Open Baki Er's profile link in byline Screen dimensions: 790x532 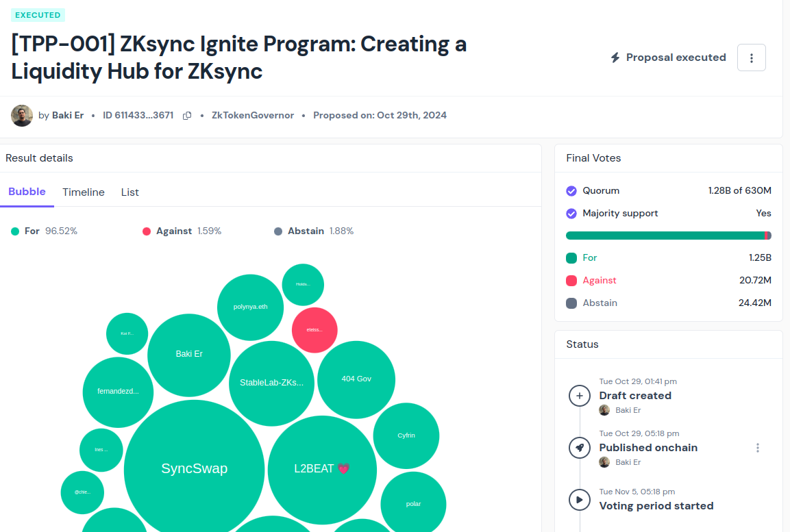click(68, 115)
